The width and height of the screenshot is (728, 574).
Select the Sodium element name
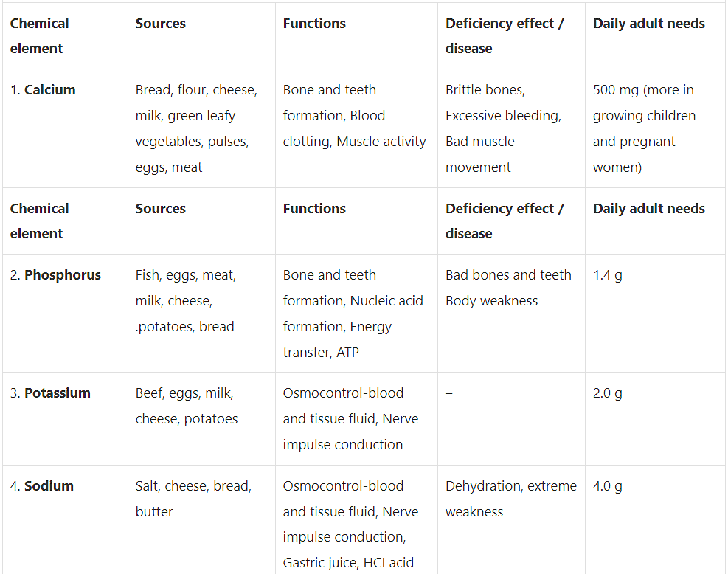49,486
